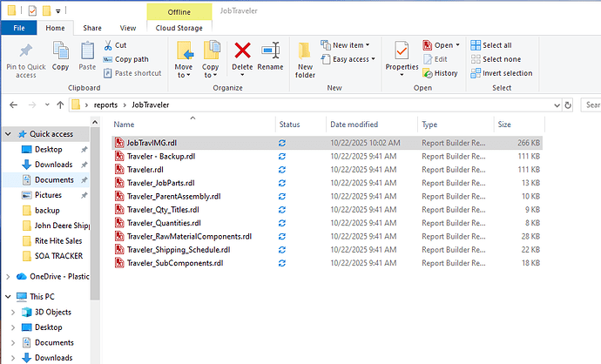Click Copy path in ribbon

[126, 59]
